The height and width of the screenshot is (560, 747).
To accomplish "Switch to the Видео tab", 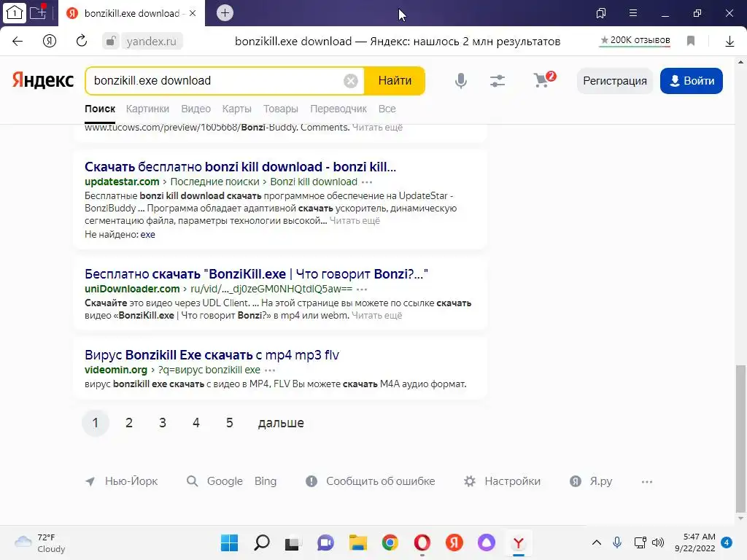I will (x=196, y=109).
